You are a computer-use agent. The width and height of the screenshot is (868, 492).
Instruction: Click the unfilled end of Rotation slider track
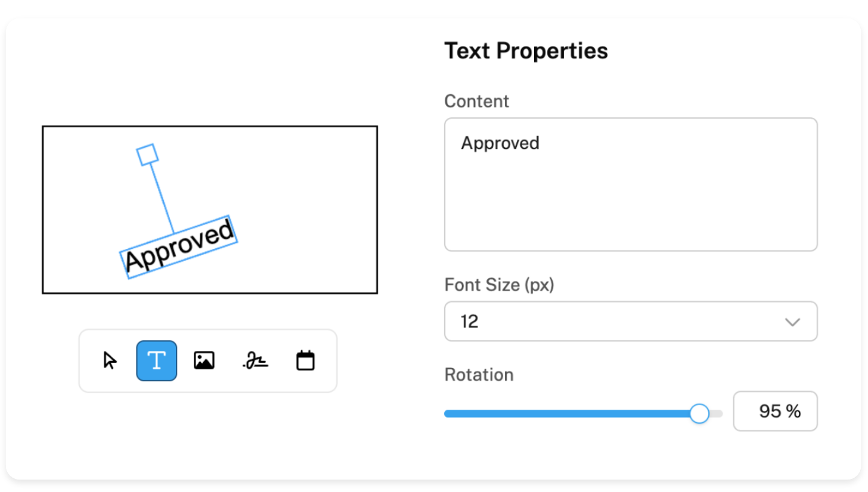point(717,413)
